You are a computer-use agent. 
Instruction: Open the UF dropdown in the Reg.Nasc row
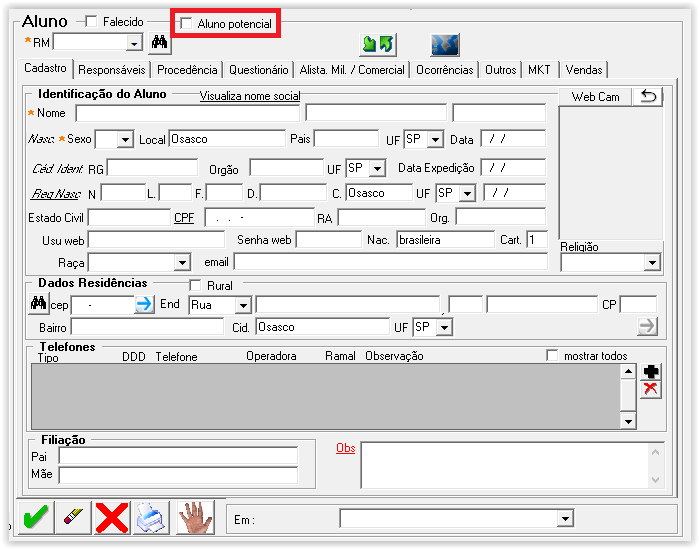(x=467, y=193)
